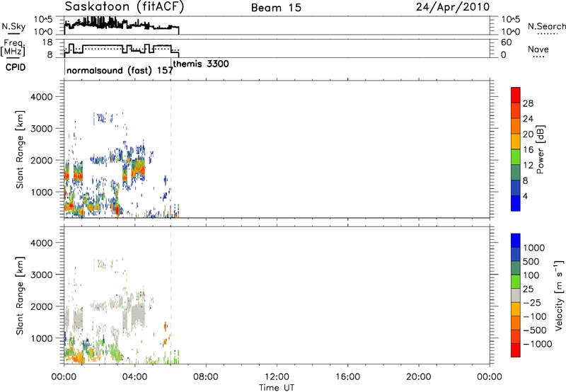The height and width of the screenshot is (392, 566).
Task: Click the '18' label on the frequency axis
Action: (x=47, y=42)
